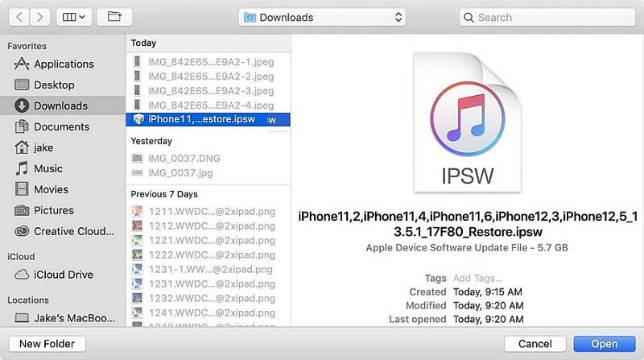
Task: Open the column view options dropdown
Action: click(74, 17)
